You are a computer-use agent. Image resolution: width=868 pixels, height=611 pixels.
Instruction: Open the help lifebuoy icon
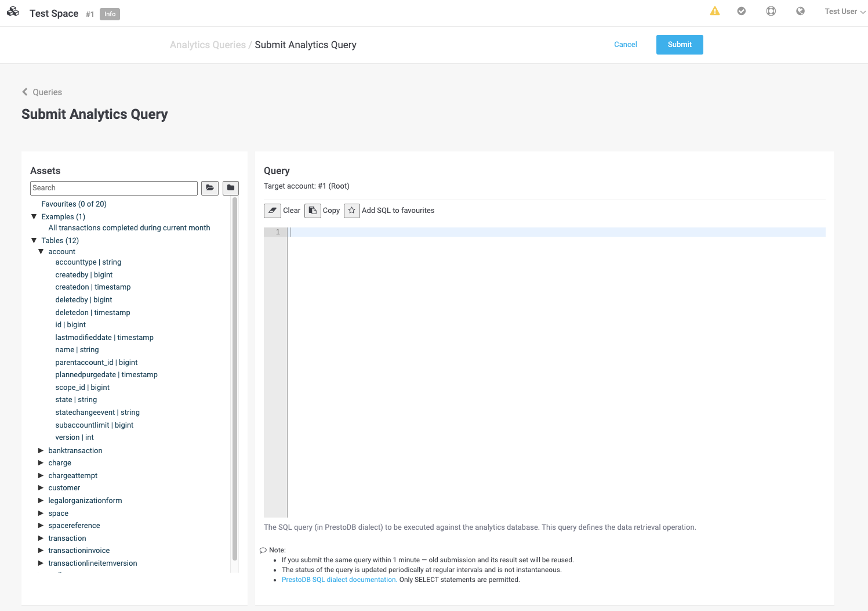click(771, 11)
